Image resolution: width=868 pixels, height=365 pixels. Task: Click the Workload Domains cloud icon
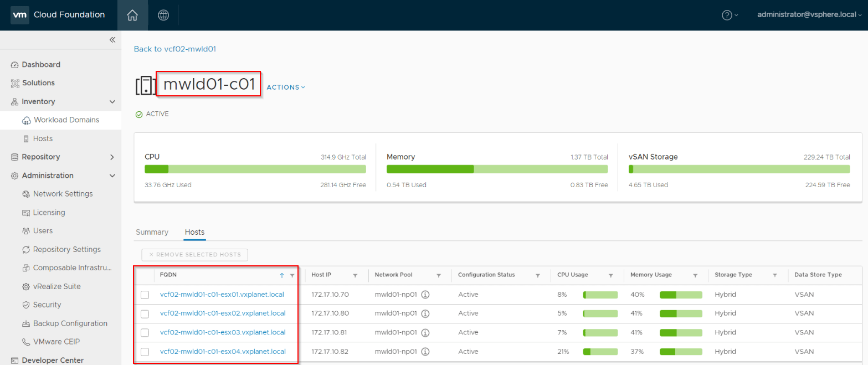[26, 120]
